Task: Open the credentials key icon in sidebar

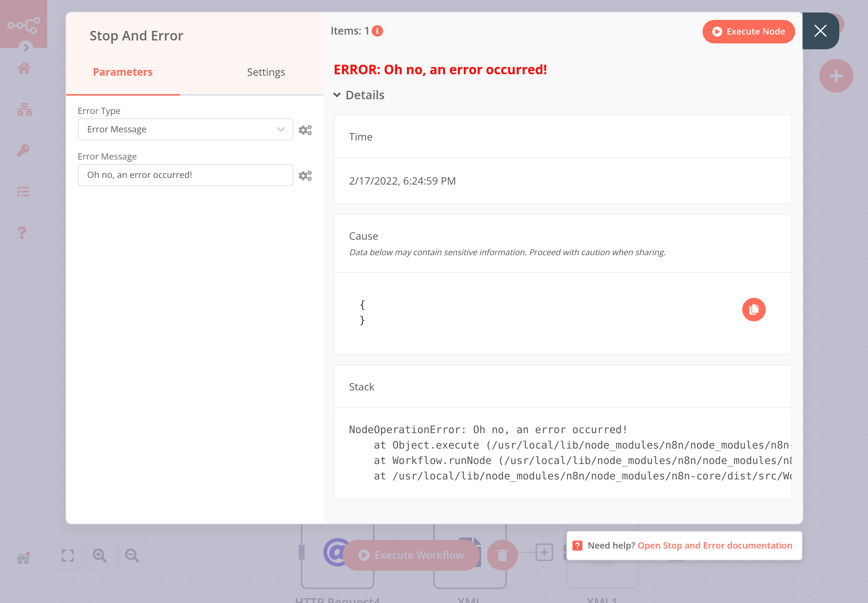Action: tap(23, 150)
